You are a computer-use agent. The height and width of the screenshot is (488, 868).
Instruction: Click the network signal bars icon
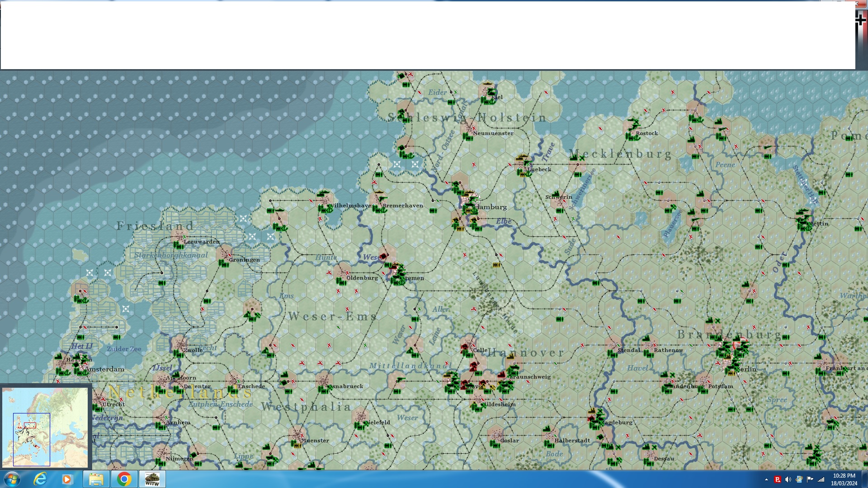point(821,479)
